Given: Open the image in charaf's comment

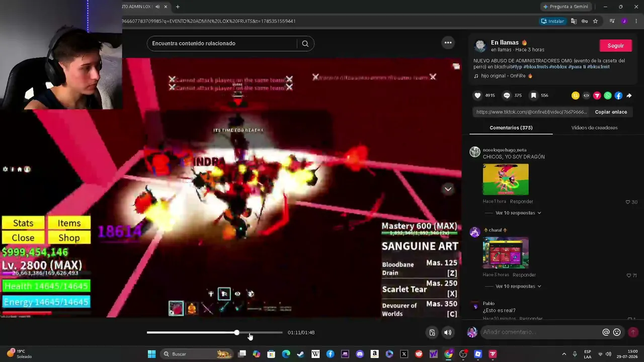Looking at the screenshot, I should [506, 253].
